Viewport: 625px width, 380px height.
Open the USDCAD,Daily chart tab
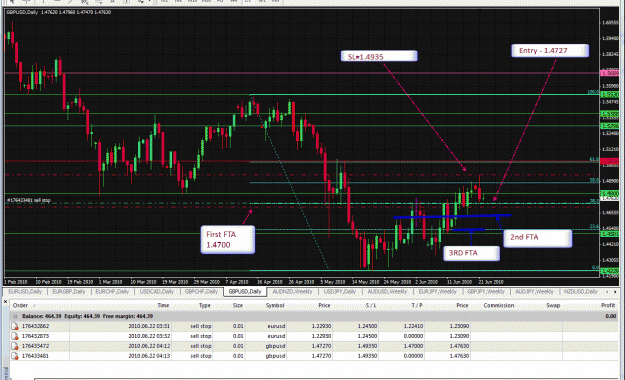point(157,292)
